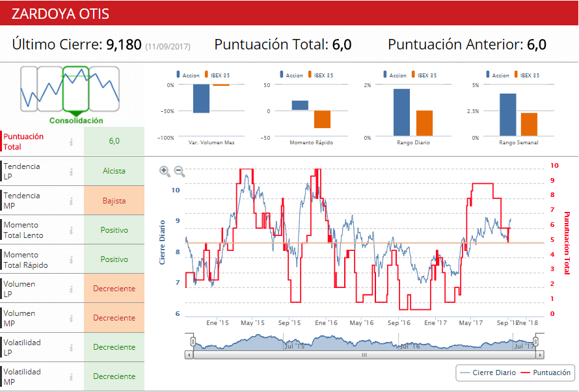This screenshot has height=392, width=579.
Task: Open info icon for Momento Total Lento
Action: (x=72, y=230)
